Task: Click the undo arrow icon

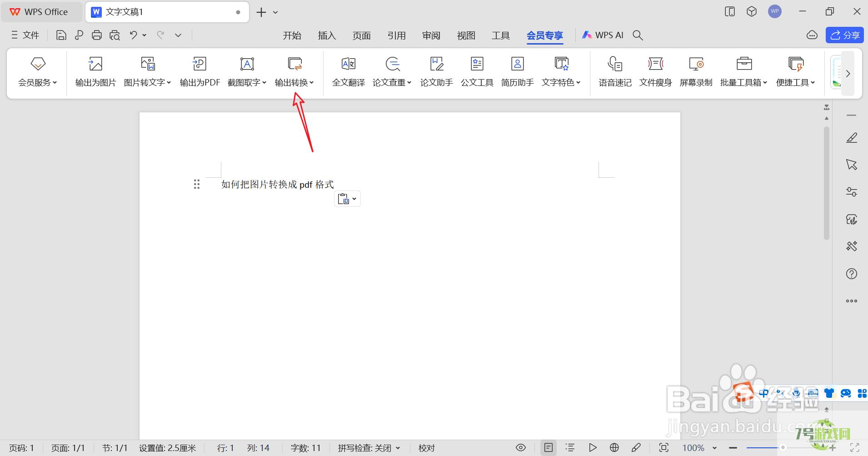Action: (133, 35)
